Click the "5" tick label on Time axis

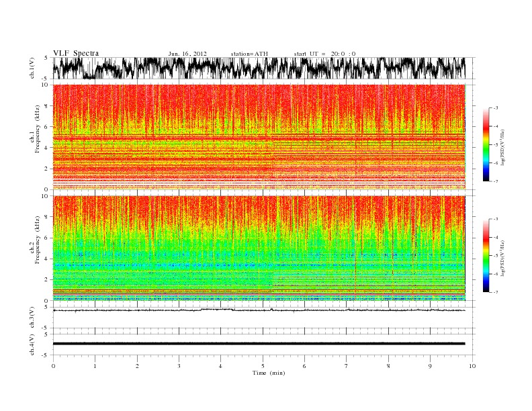click(x=263, y=366)
